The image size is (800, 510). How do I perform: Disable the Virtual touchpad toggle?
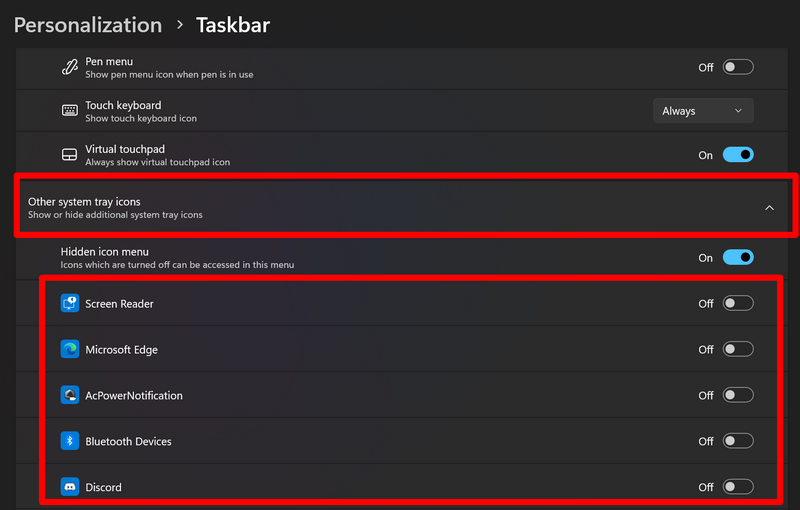point(738,155)
